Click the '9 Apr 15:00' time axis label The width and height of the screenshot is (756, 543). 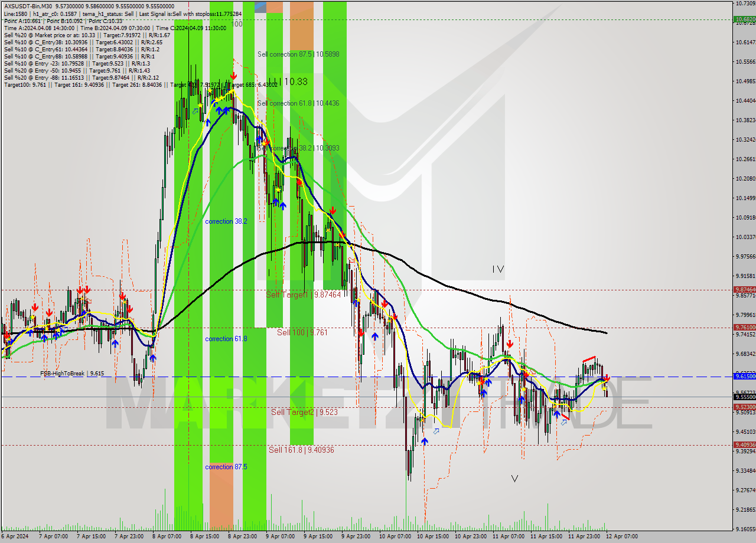(x=318, y=537)
